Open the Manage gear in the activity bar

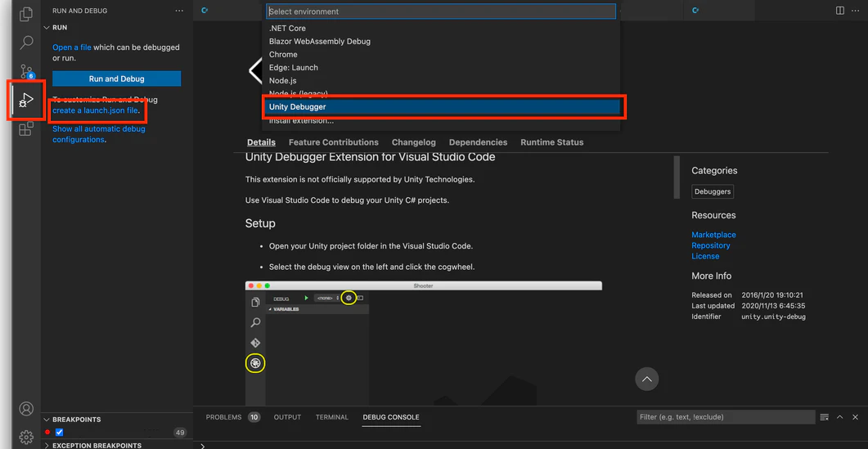[26, 436]
